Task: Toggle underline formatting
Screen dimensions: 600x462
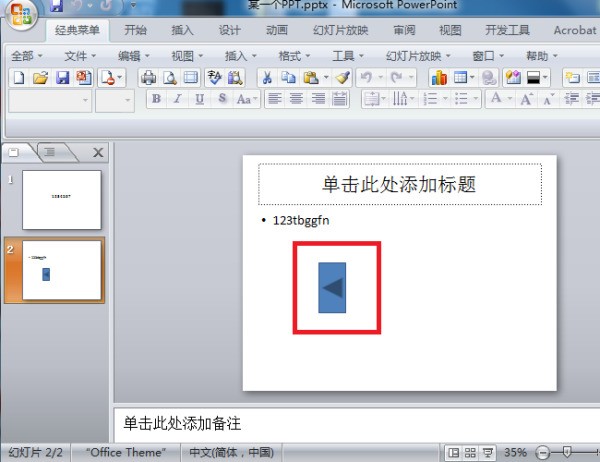Action: coord(199,99)
